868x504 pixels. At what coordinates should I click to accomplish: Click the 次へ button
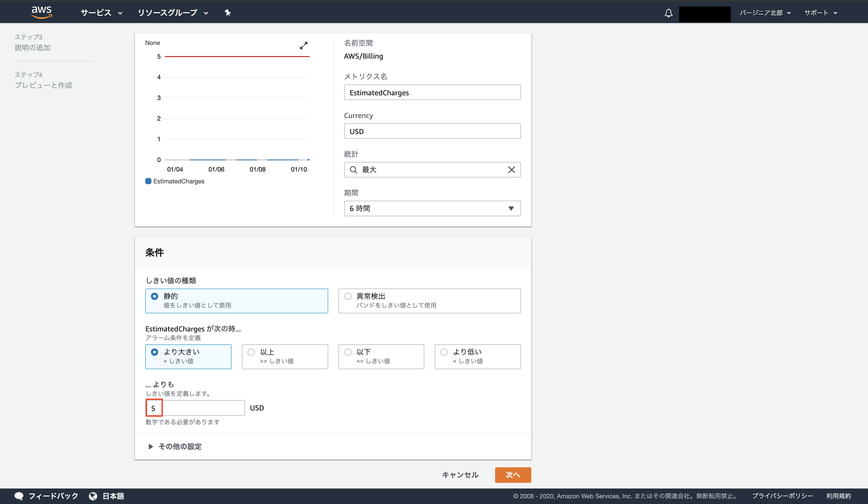tap(512, 475)
